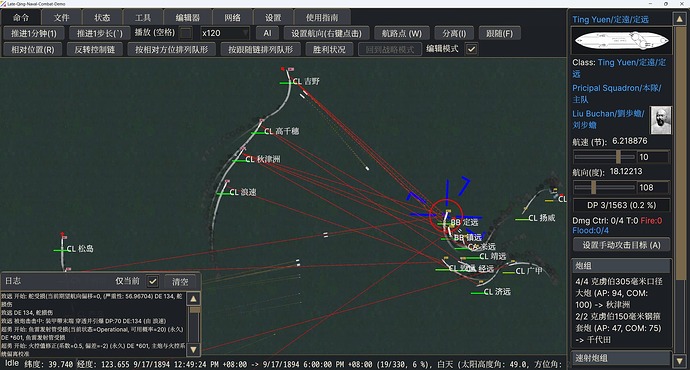The width and height of the screenshot is (690, 370).
Task: Click 按相对方位排列队形 button
Action: [172, 49]
